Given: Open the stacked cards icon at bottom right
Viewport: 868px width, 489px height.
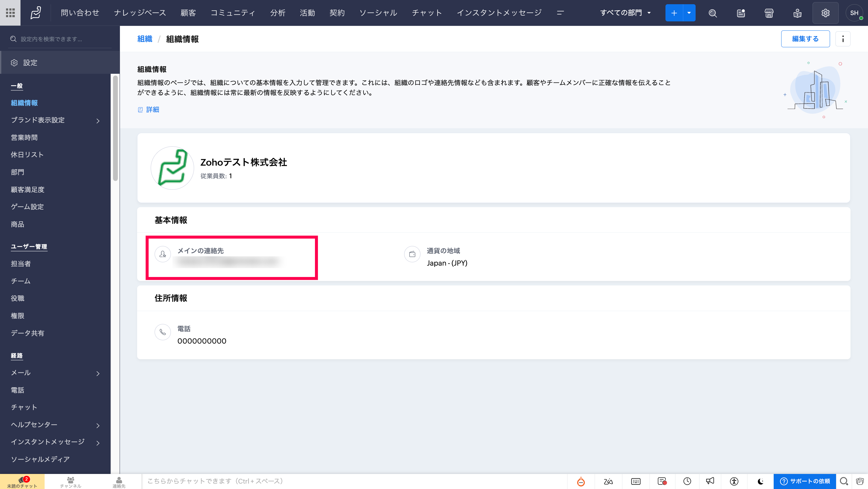Looking at the screenshot, I should (860, 481).
